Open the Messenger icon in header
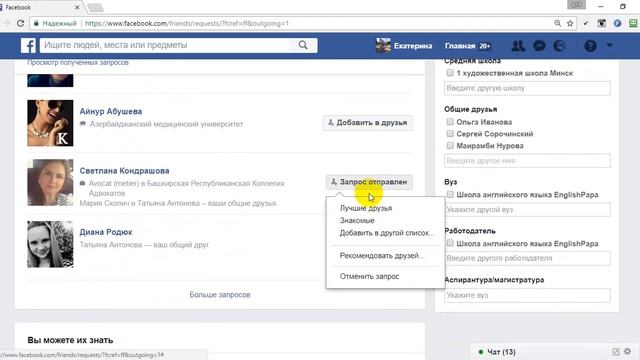The image size is (640, 360). click(539, 46)
